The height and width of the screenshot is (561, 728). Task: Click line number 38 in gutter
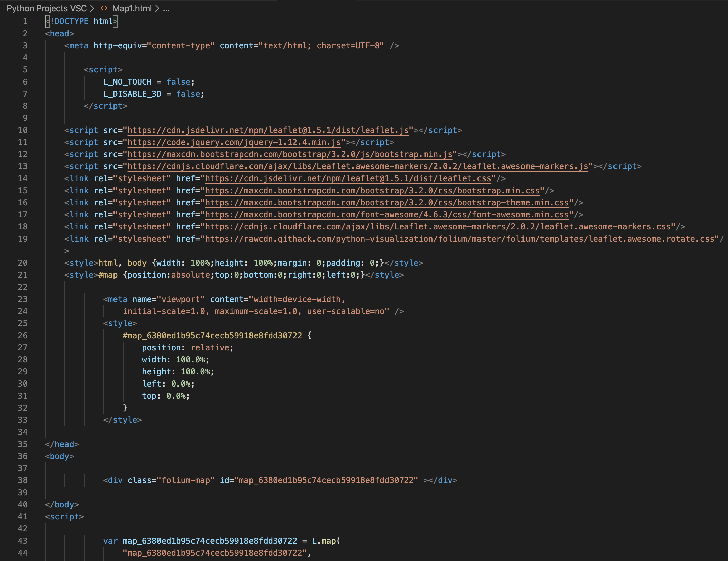pos(22,480)
